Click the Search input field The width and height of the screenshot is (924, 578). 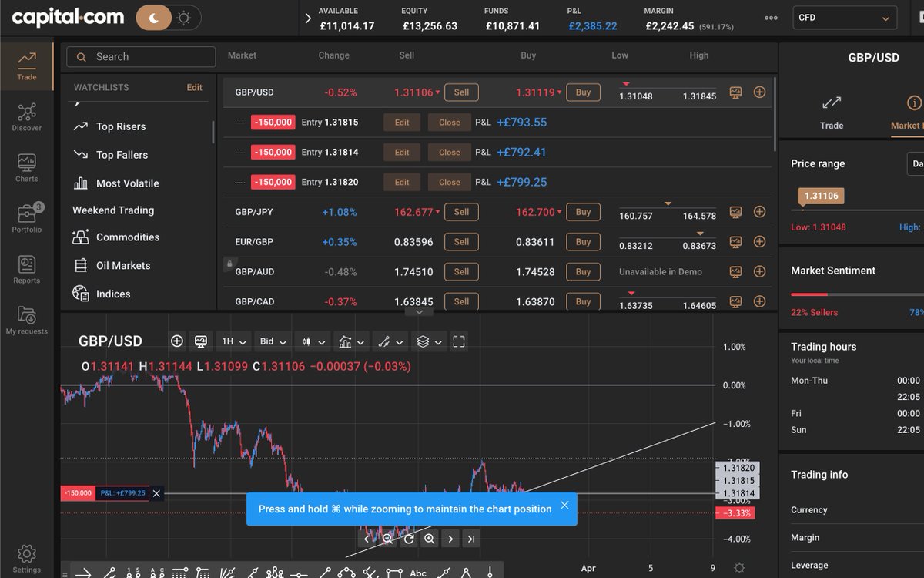[x=140, y=56]
